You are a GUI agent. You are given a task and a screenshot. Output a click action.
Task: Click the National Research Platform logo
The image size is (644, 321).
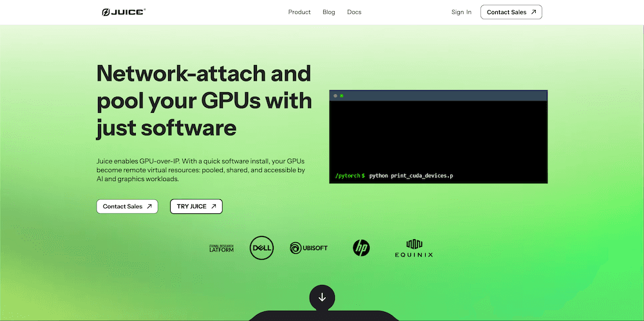[221, 248]
